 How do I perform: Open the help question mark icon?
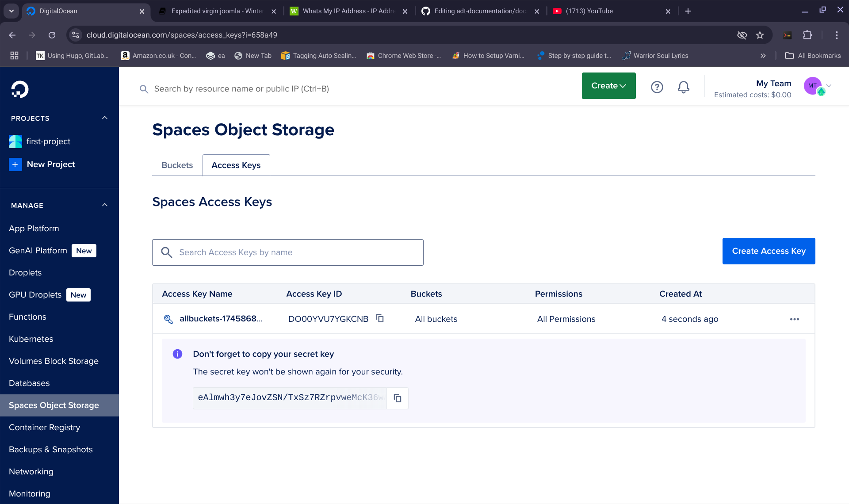click(657, 87)
